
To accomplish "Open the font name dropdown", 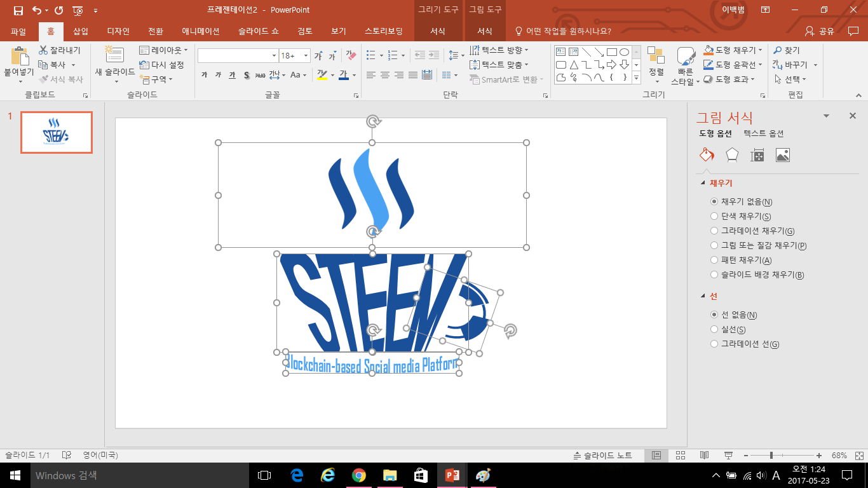I will pos(274,56).
